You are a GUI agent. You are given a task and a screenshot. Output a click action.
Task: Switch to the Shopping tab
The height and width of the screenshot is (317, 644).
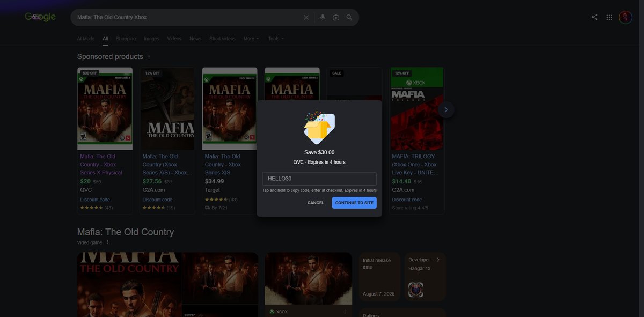click(126, 39)
